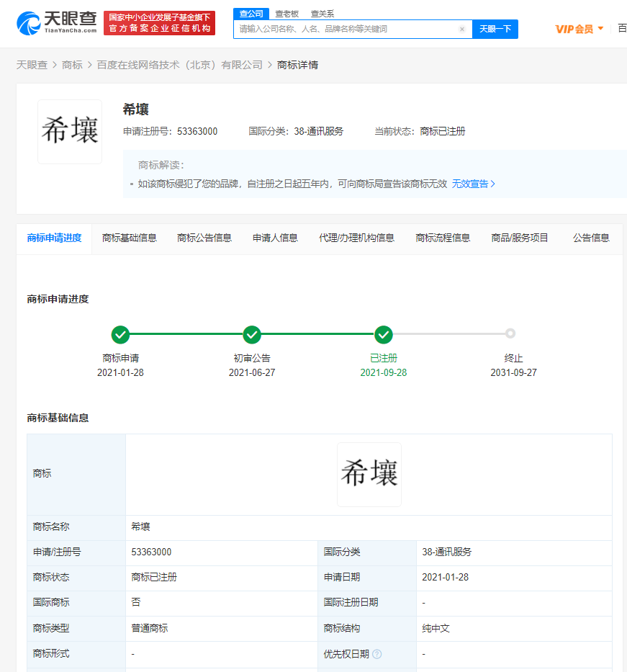Screen dimensions: 627x672
Task: Click the 希壤 trademark thumbnail at top
Action: tap(70, 132)
